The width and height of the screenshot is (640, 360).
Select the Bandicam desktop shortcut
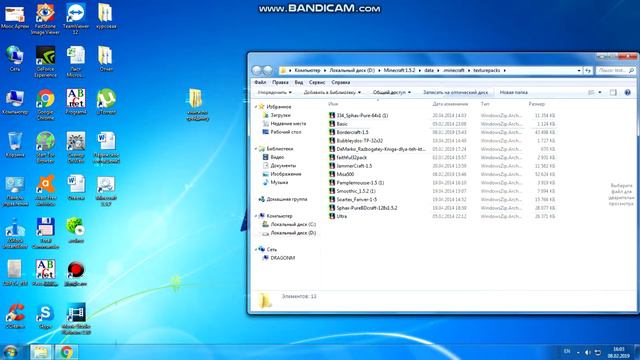(x=76, y=273)
